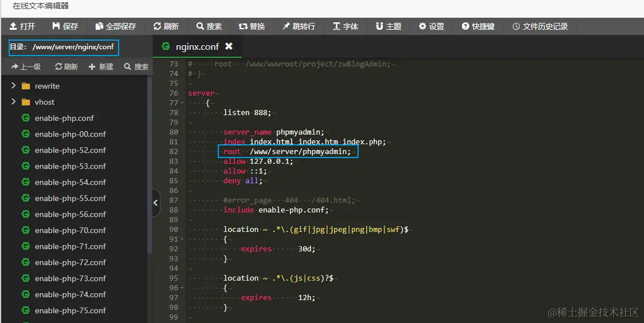Select the rewrite folder
644x323 pixels.
click(47, 86)
